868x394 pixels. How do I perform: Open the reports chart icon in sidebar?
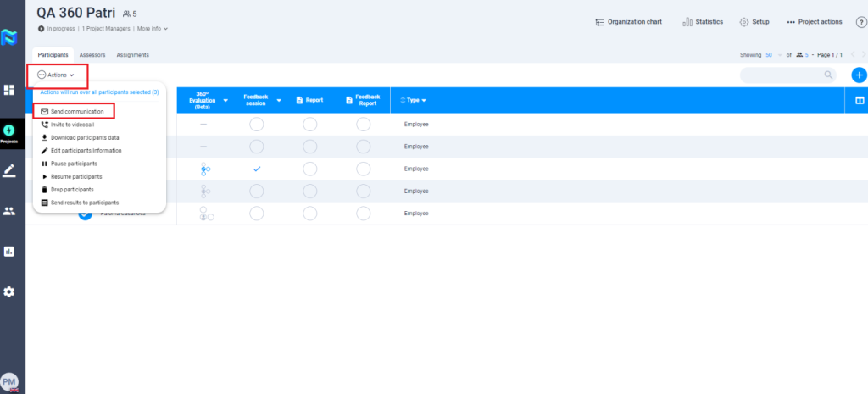tap(9, 251)
